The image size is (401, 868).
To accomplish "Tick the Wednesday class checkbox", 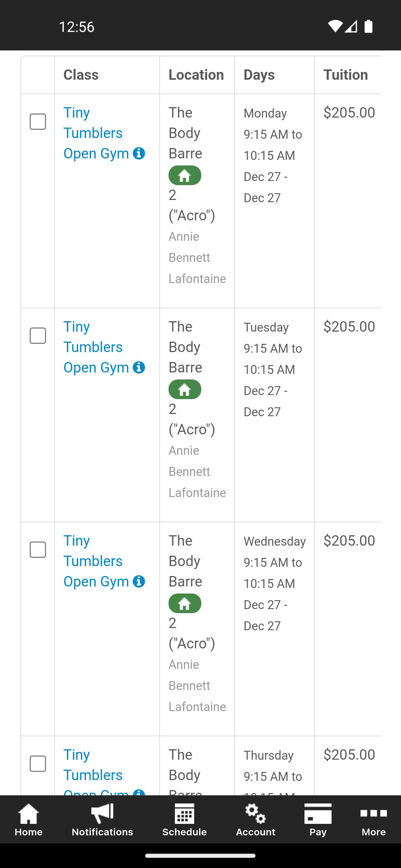I will click(x=38, y=550).
